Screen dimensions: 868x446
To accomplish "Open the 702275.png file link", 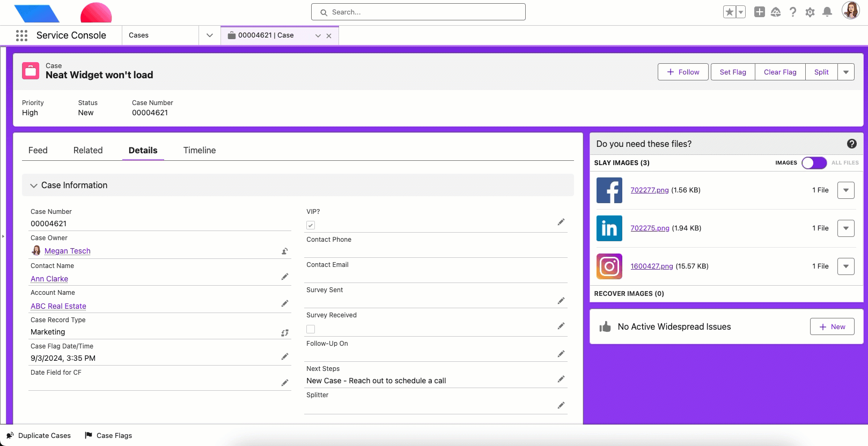I will 650,228.
